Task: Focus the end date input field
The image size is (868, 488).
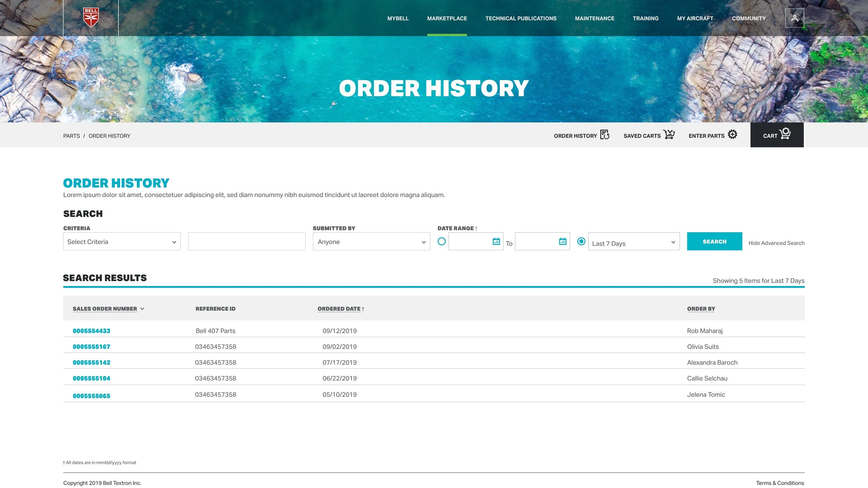Action: [x=542, y=241]
